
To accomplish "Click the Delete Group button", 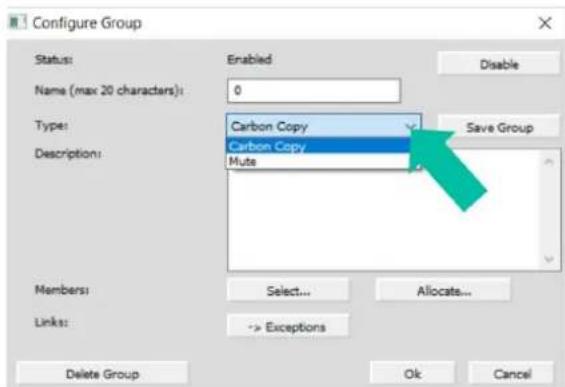I will coord(102,374).
